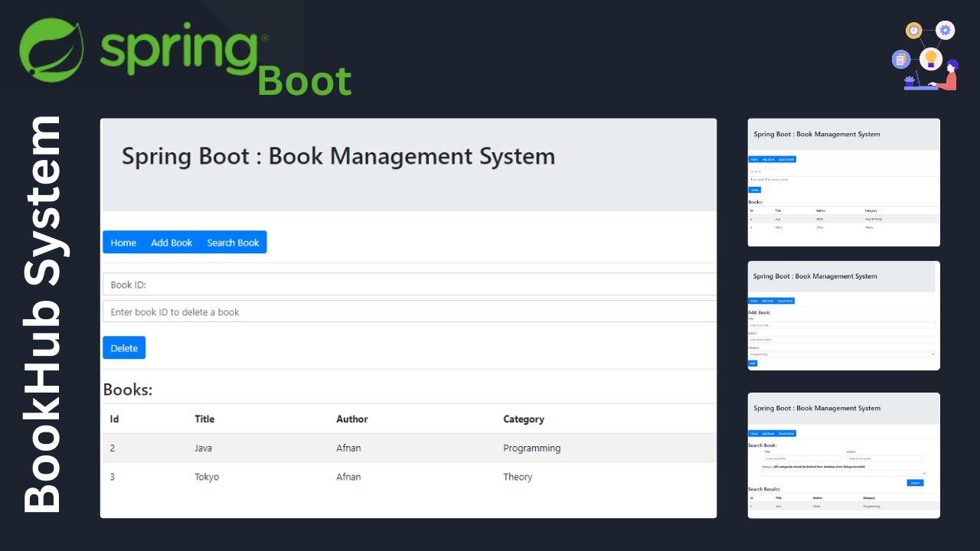
Task: Click the large 'Spring Boot : Book Management System' heading
Action: tap(338, 156)
